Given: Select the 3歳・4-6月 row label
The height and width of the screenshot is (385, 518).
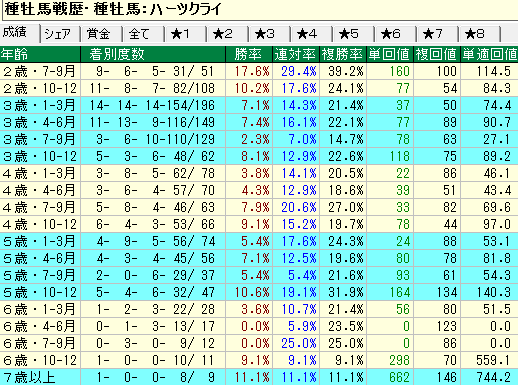Looking at the screenshot, I should 40,122.
